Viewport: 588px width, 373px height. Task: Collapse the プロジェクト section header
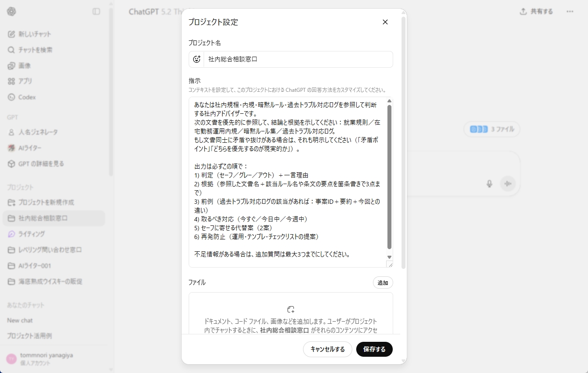pyautogui.click(x=20, y=188)
